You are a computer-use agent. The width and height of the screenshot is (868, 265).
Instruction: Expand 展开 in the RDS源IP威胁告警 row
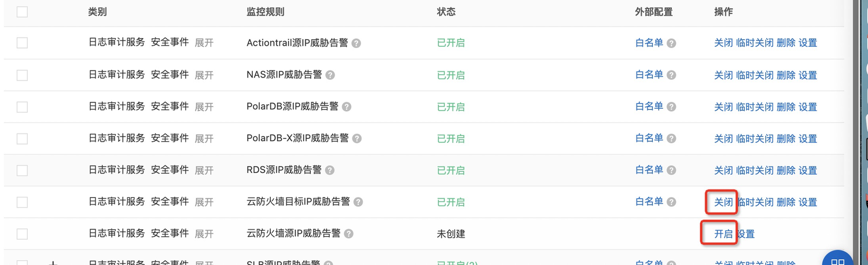[x=204, y=171]
